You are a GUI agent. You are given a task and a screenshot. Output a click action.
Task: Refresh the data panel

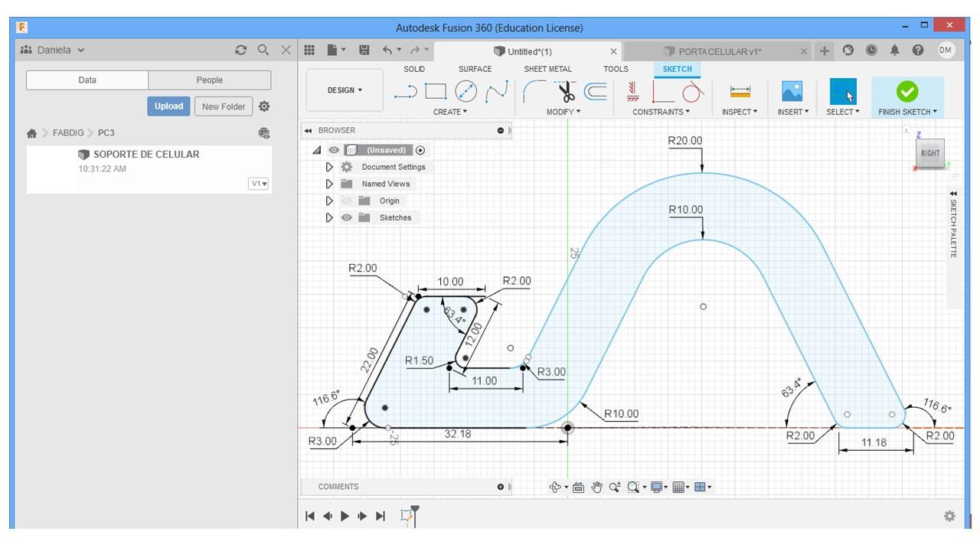point(241,51)
